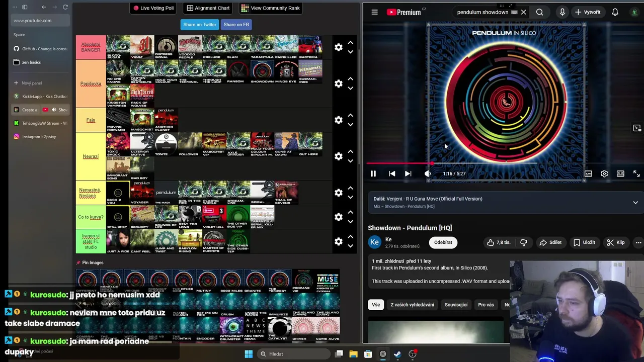
Task: Move Nemastné Neslané tier down
Action: 350,197
